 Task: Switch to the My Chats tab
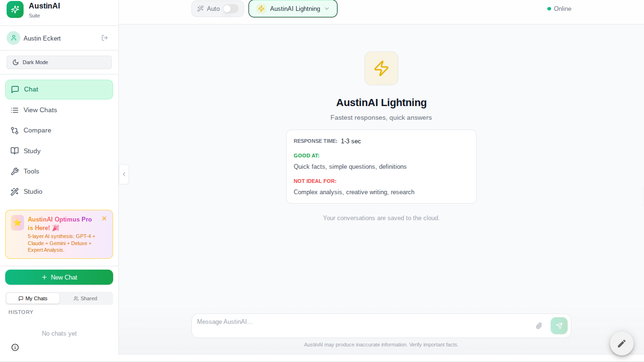pyautogui.click(x=33, y=298)
